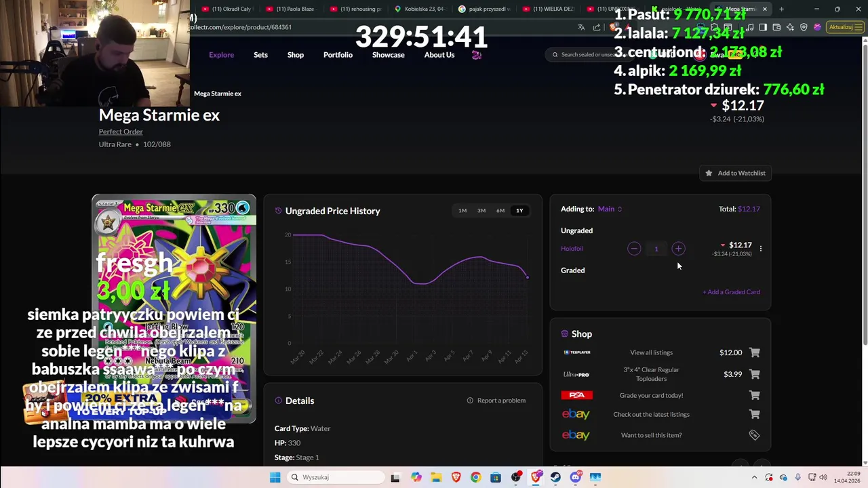Image resolution: width=868 pixels, height=488 pixels.
Task: Click the Add a Graded Card link
Action: [x=731, y=292]
